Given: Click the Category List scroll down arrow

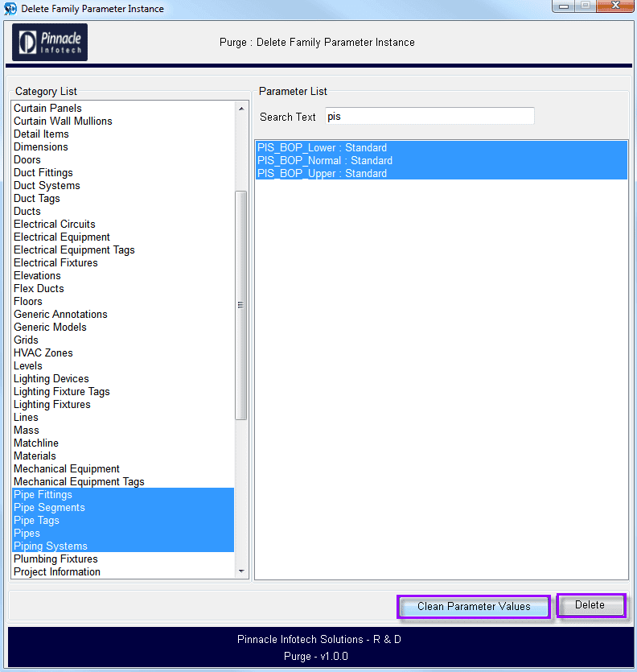Looking at the screenshot, I should 241,571.
